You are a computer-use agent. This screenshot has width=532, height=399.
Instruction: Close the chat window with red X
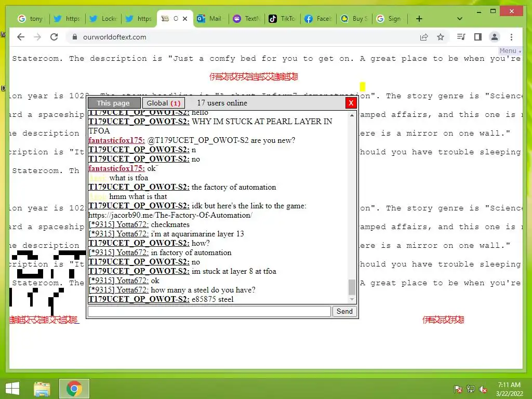tap(351, 103)
